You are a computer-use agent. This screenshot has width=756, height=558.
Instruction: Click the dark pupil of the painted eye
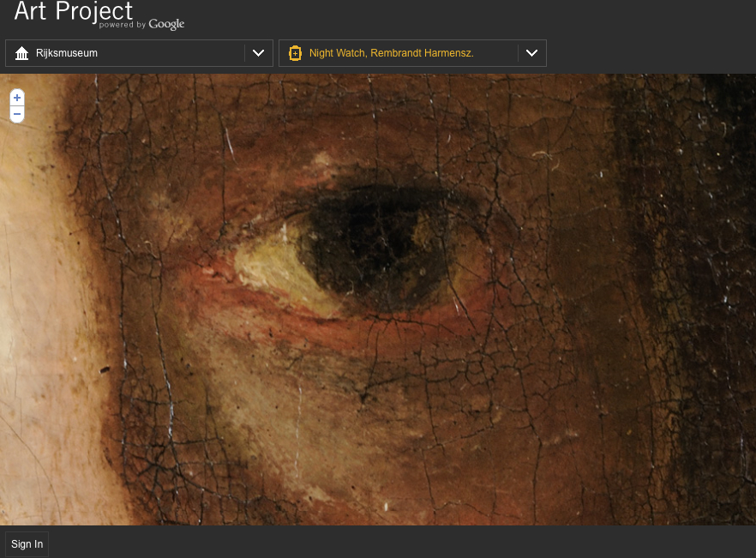[x=369, y=240]
